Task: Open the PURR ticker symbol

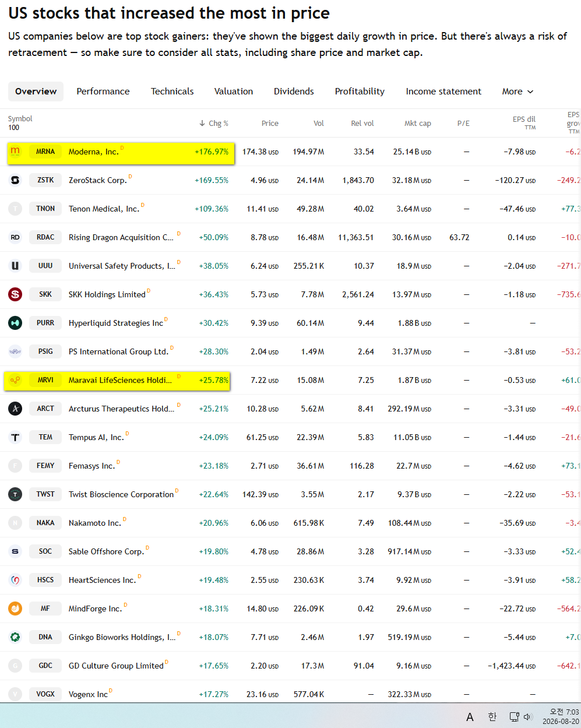Action: (x=45, y=323)
